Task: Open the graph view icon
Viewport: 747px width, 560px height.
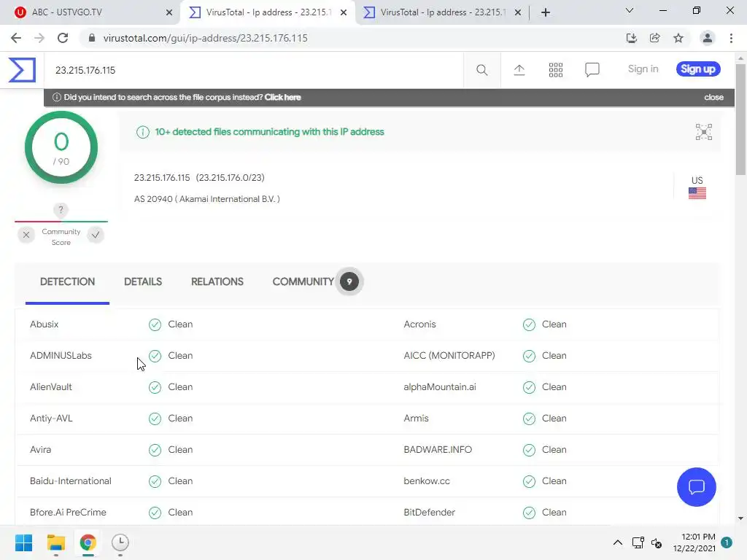Action: 704,132
